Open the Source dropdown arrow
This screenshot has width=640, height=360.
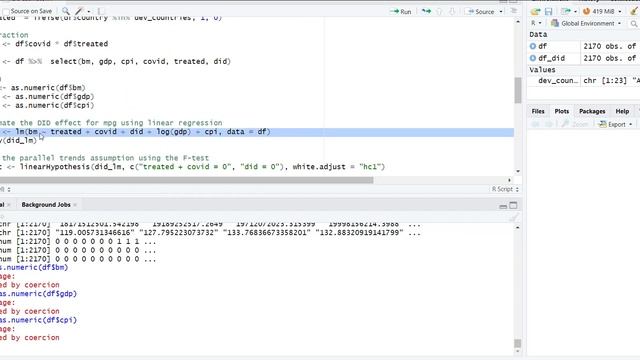501,11
